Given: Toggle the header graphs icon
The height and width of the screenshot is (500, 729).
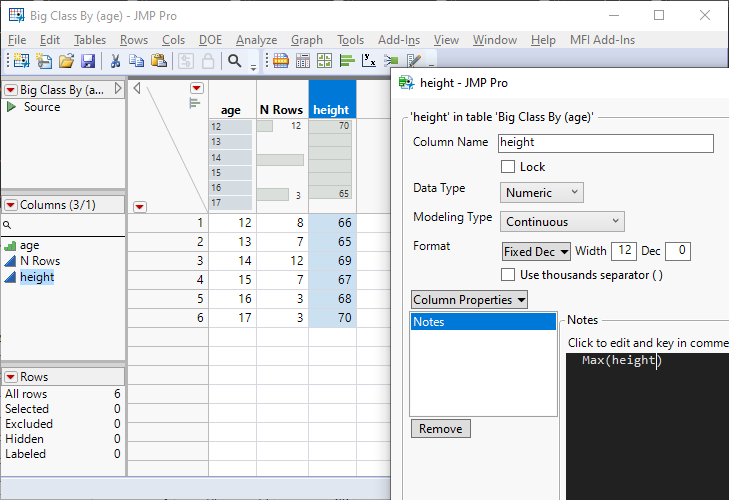Looking at the screenshot, I should [195, 103].
